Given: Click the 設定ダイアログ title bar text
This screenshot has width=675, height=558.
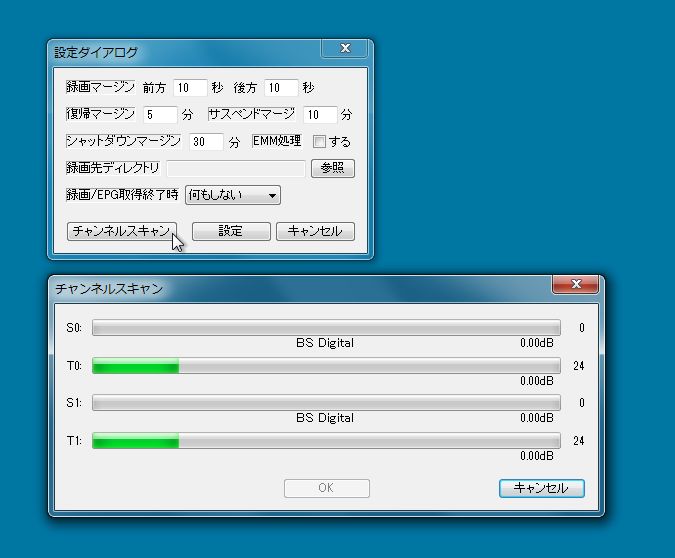Looking at the screenshot, I should coord(96,53).
